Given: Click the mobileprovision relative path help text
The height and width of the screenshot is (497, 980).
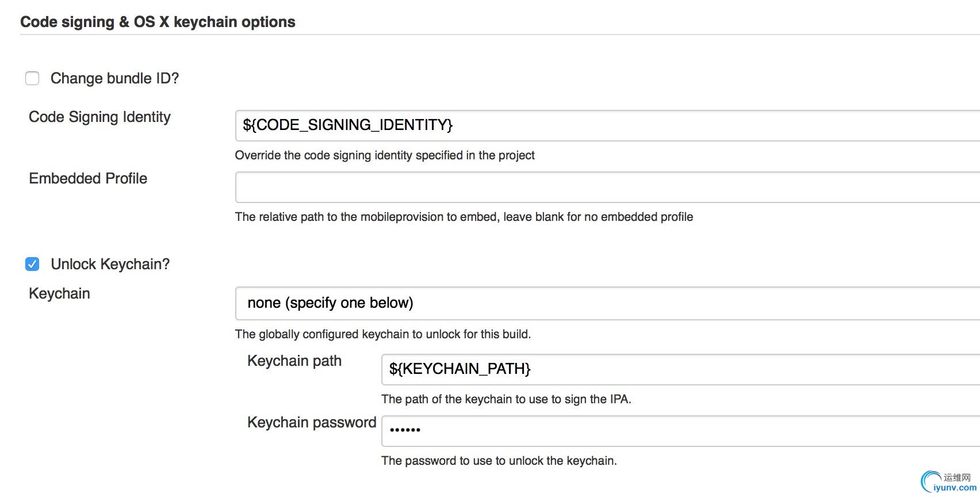Looking at the screenshot, I should click(464, 217).
